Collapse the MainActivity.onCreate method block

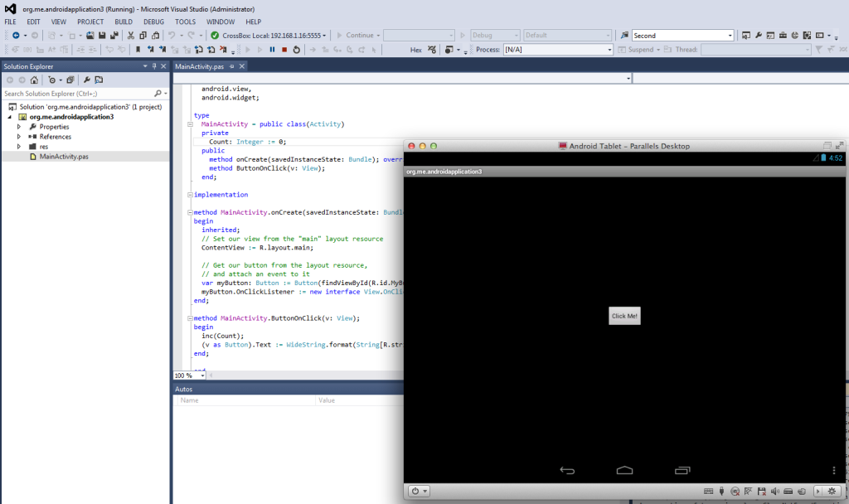click(x=190, y=213)
